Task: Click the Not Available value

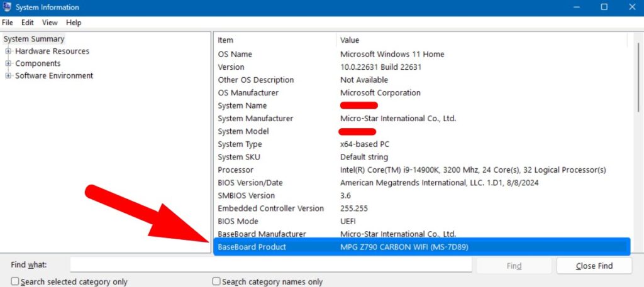Action: click(x=364, y=80)
